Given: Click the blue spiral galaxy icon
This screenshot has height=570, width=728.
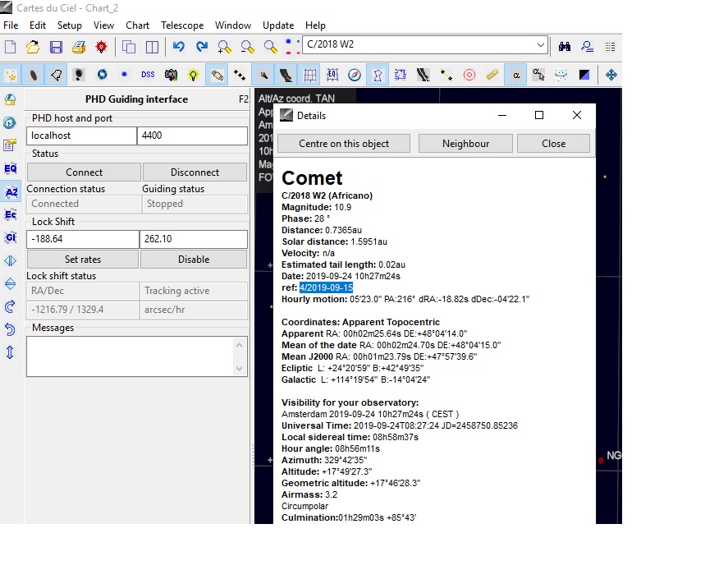Looking at the screenshot, I should (x=102, y=74).
